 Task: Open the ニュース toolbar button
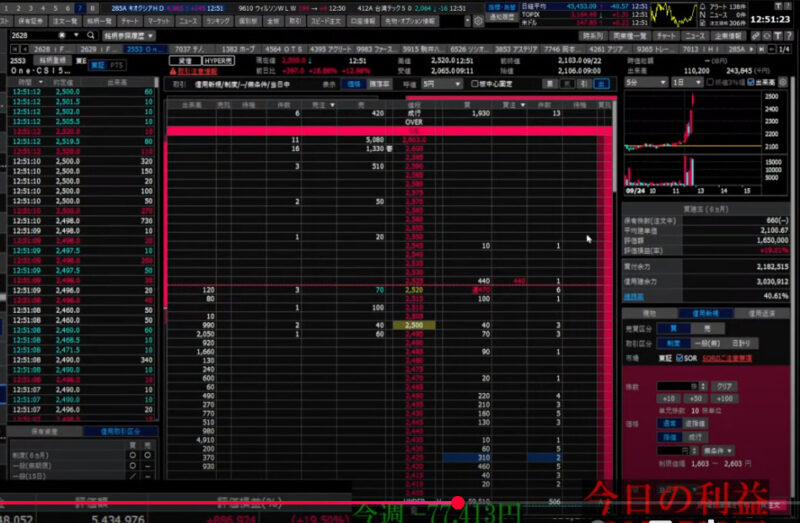[x=187, y=20]
